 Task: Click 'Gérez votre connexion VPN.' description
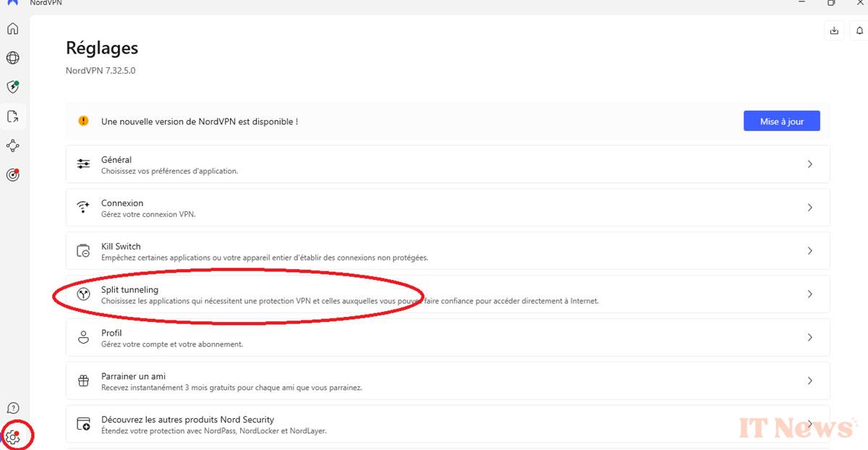click(148, 215)
